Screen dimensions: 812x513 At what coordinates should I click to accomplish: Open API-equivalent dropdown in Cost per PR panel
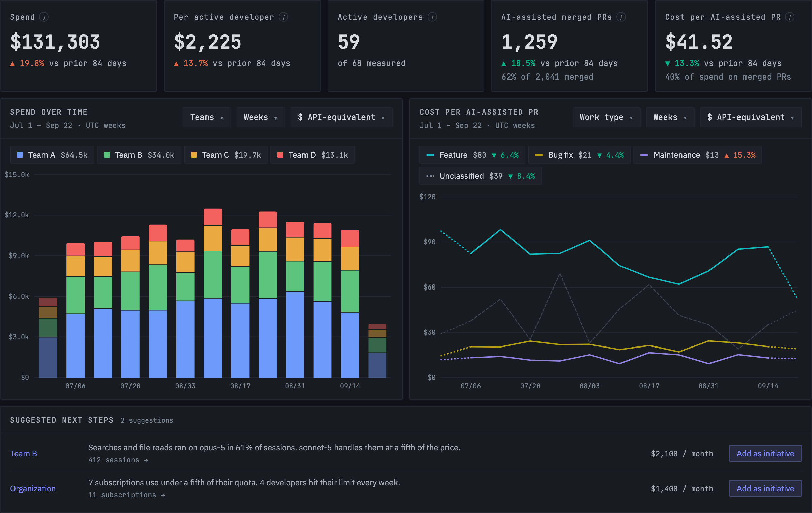[751, 117]
